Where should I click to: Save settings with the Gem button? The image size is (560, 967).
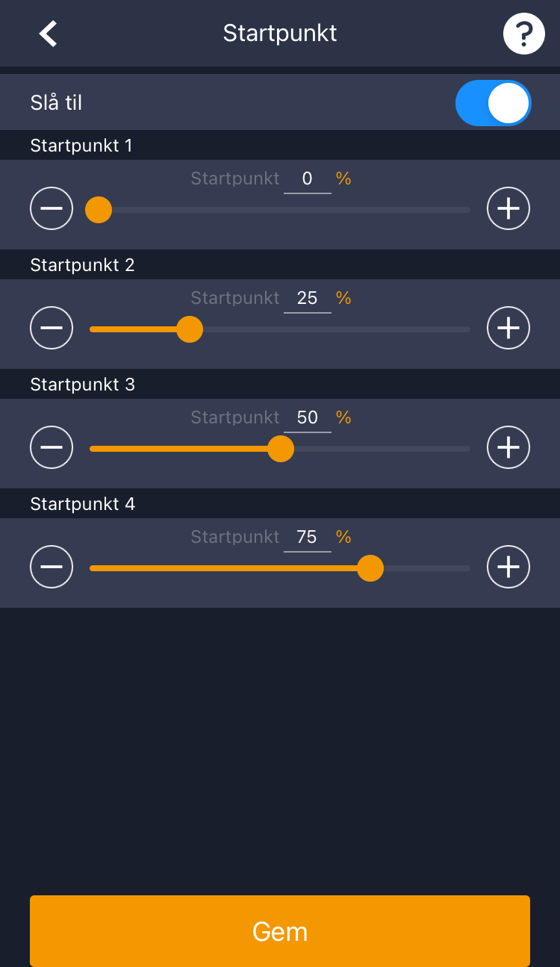(x=280, y=931)
